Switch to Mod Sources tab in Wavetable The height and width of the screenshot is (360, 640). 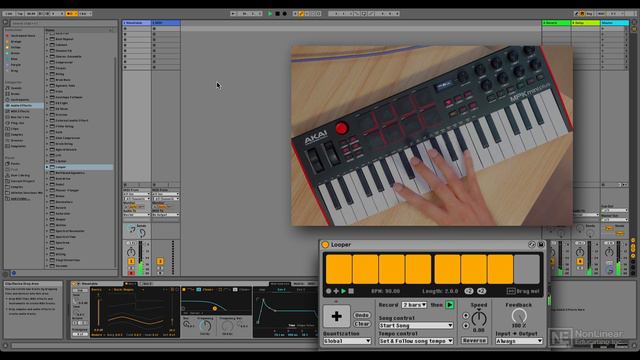pos(280,284)
